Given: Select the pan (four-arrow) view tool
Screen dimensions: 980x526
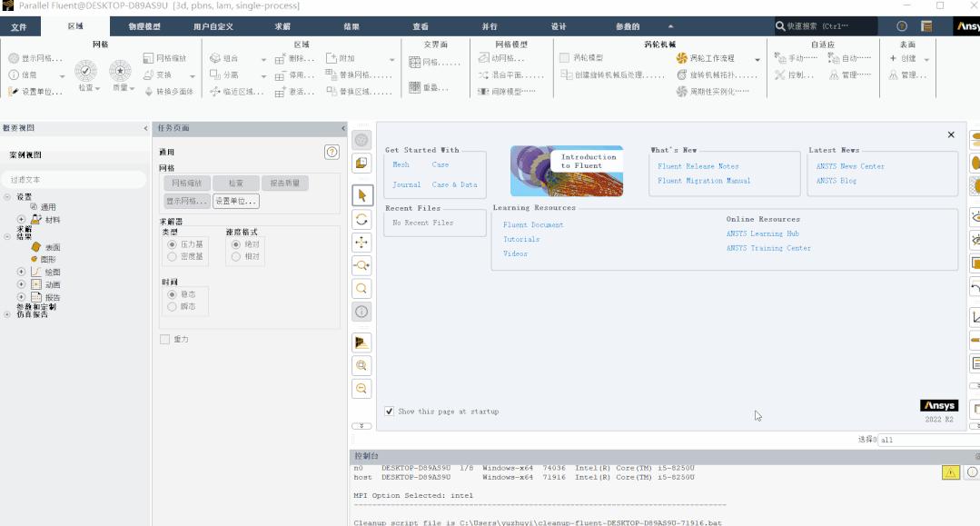Looking at the screenshot, I should [361, 243].
